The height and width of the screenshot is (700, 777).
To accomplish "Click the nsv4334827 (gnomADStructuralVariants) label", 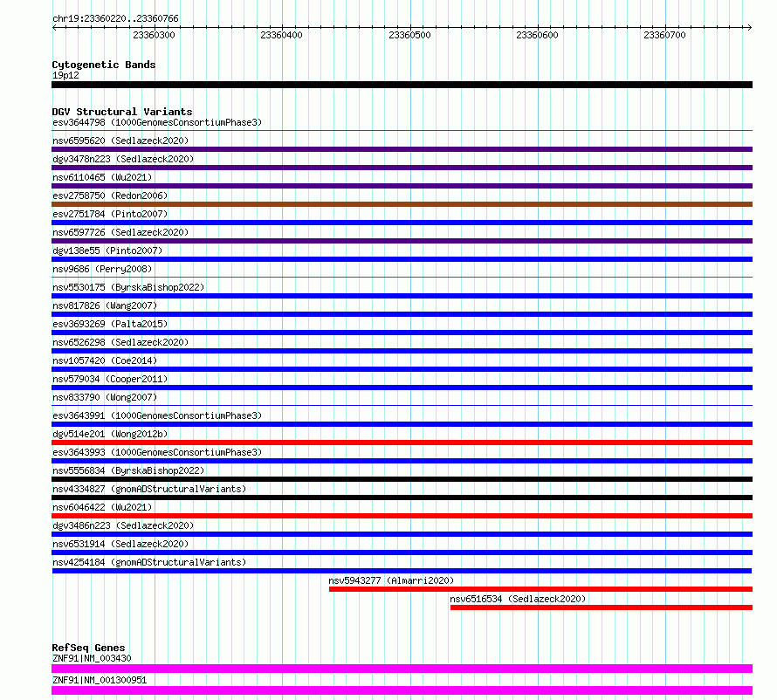I will [x=149, y=489].
